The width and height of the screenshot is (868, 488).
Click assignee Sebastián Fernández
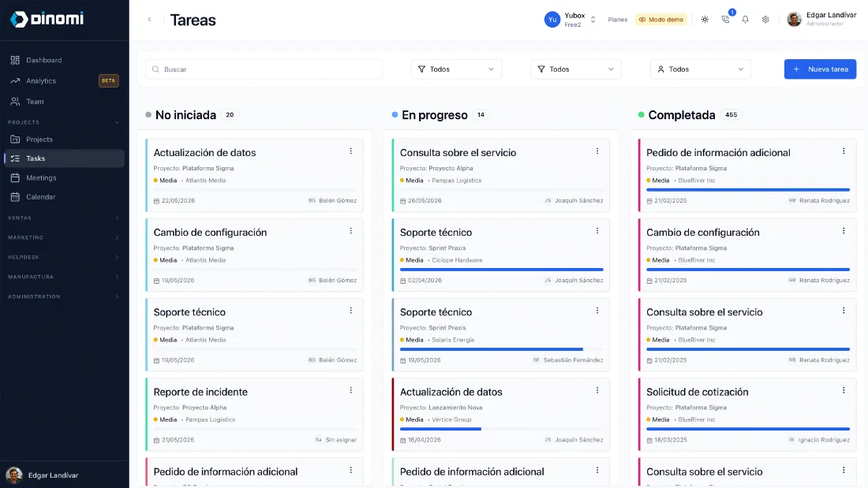573,360
